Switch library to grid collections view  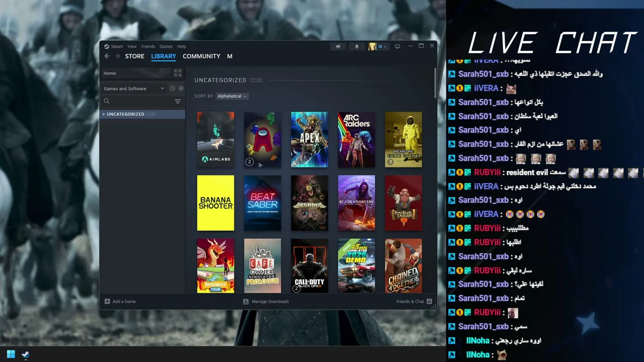(x=178, y=73)
